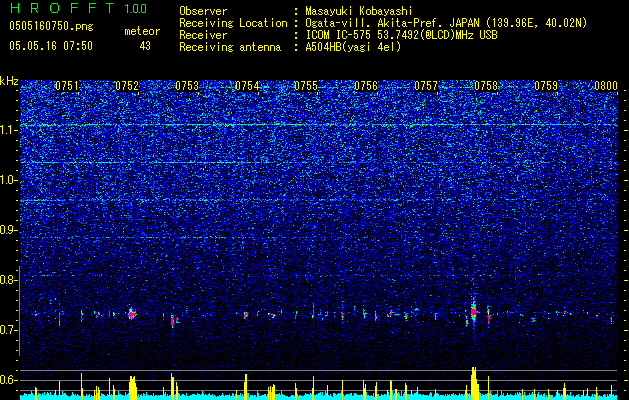Click the 0758 time marker
The width and height of the screenshot is (629, 400).
(x=486, y=86)
